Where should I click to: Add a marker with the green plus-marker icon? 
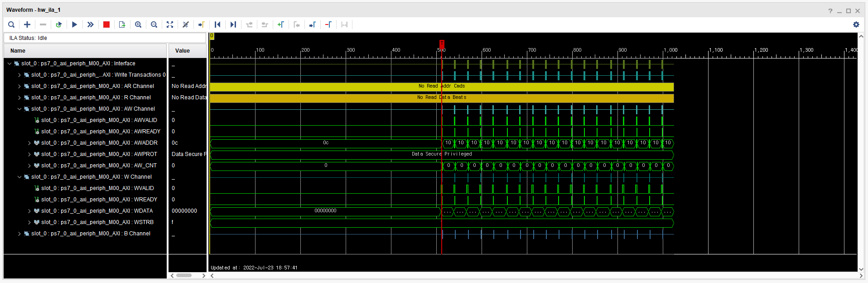(281, 24)
